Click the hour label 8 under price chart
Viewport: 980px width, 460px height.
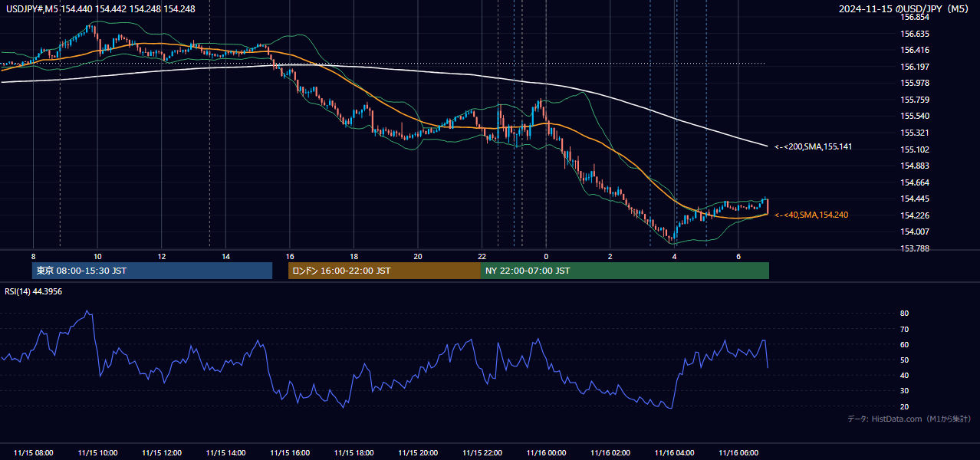click(x=33, y=256)
